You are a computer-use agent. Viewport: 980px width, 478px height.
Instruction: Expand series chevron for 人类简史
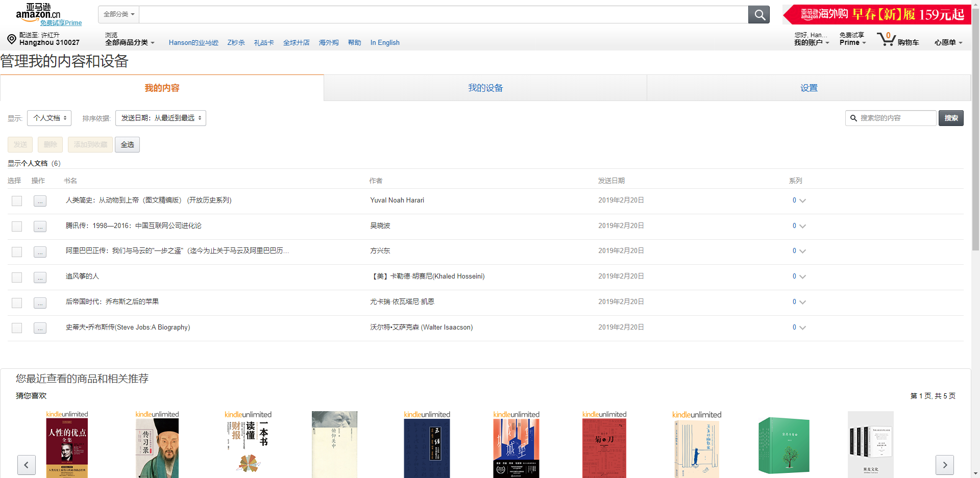(802, 200)
